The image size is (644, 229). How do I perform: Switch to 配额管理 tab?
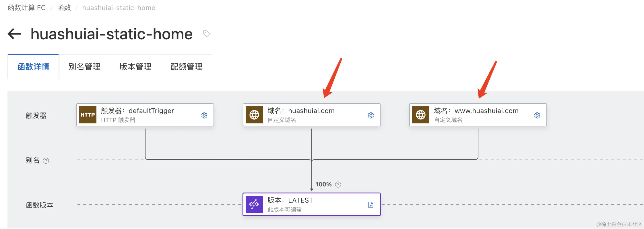tap(187, 67)
